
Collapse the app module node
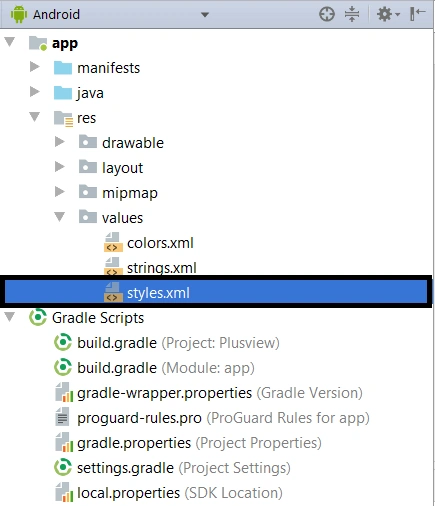click(x=10, y=42)
